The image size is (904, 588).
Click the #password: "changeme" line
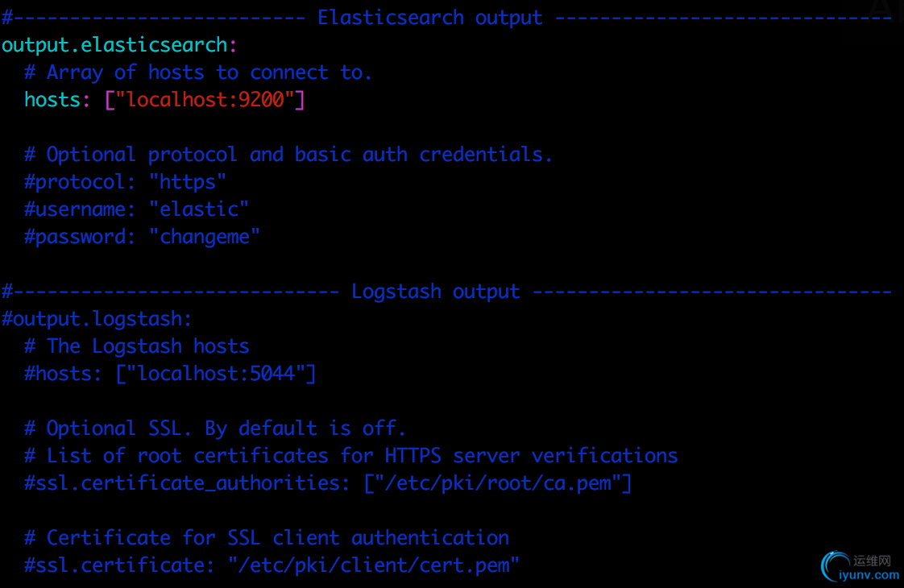point(142,237)
